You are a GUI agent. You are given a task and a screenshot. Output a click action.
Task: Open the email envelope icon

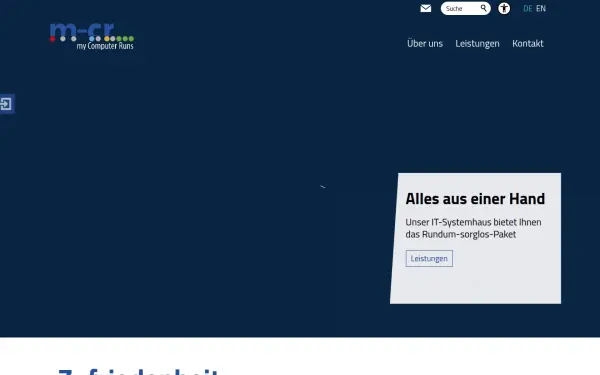pos(426,8)
